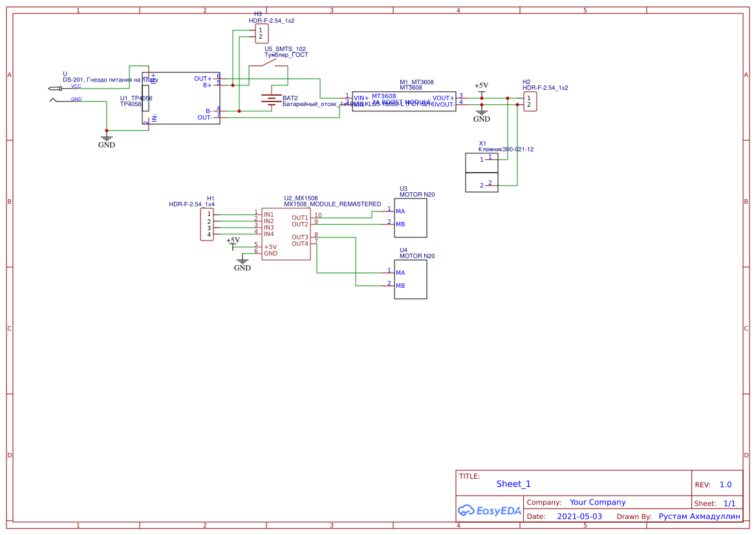Select the U3 MOTOR N20 symbol
Screen dimensions: 756x535
411,218
